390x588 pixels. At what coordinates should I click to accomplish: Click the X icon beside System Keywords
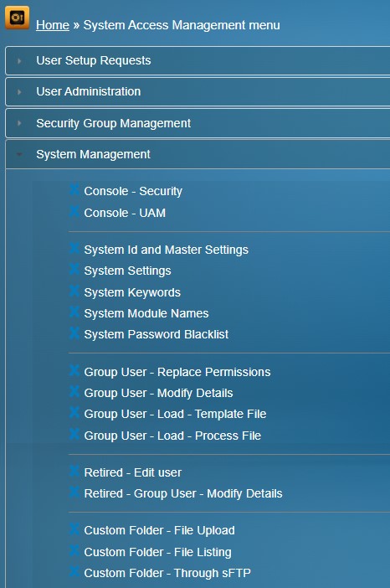click(x=74, y=291)
